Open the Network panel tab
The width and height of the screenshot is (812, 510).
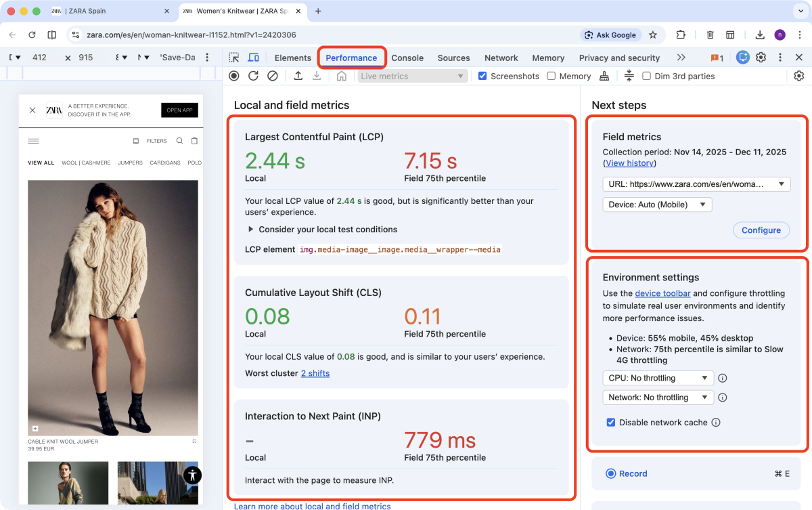point(501,58)
